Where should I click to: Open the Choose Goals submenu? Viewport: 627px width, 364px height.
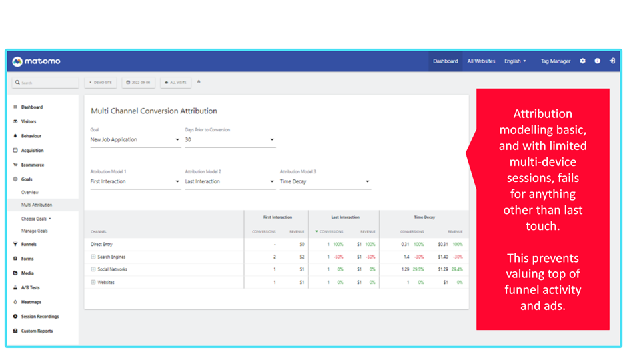coord(36,219)
